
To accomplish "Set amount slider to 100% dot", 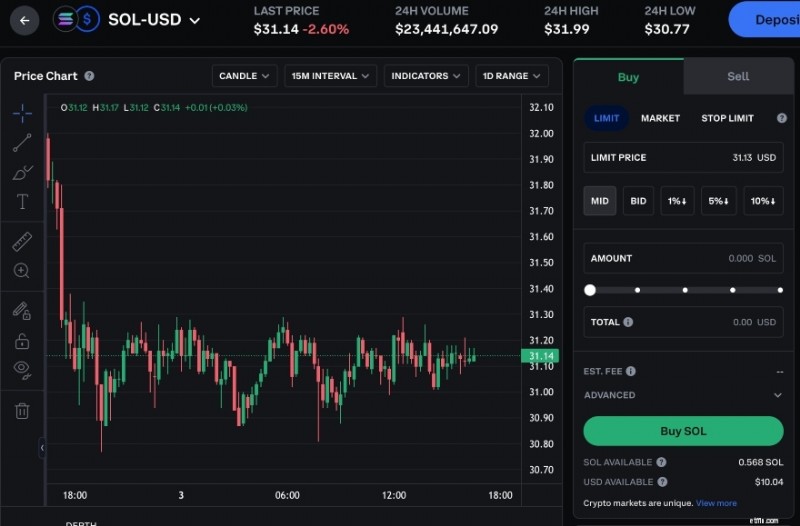I will [x=780, y=290].
